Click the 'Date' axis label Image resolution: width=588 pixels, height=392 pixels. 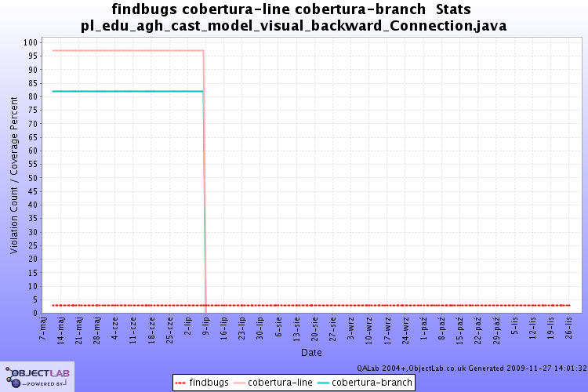tap(311, 353)
